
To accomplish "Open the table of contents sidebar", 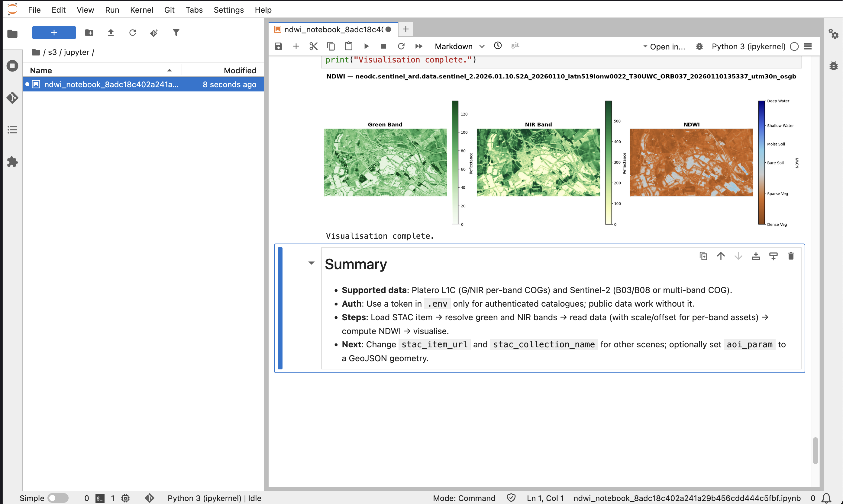I will pyautogui.click(x=12, y=129).
